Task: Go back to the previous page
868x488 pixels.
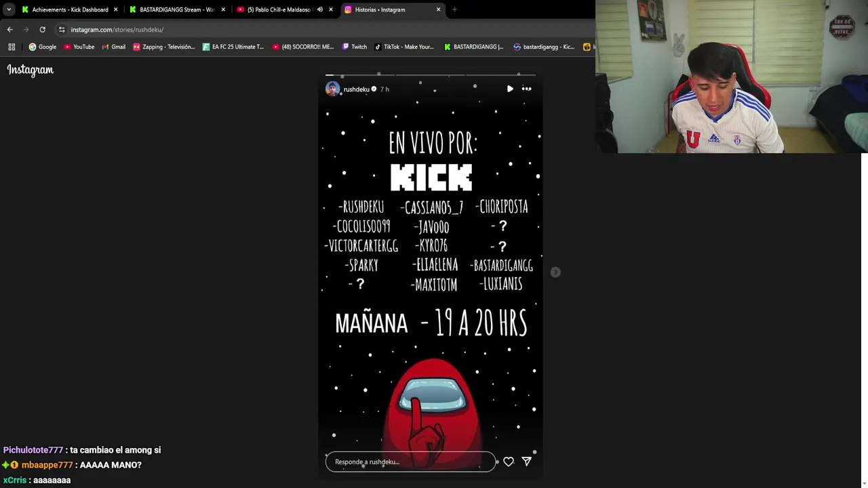Action: [x=9, y=30]
